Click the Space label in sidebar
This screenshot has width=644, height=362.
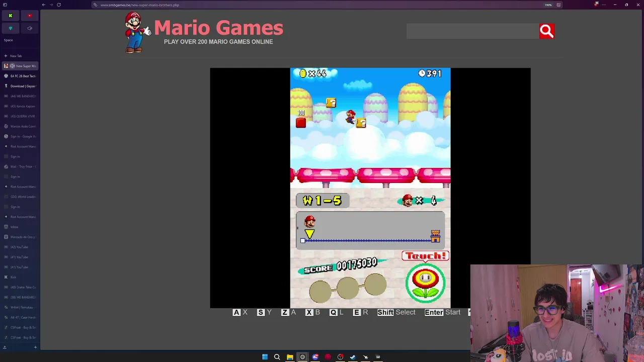9,40
